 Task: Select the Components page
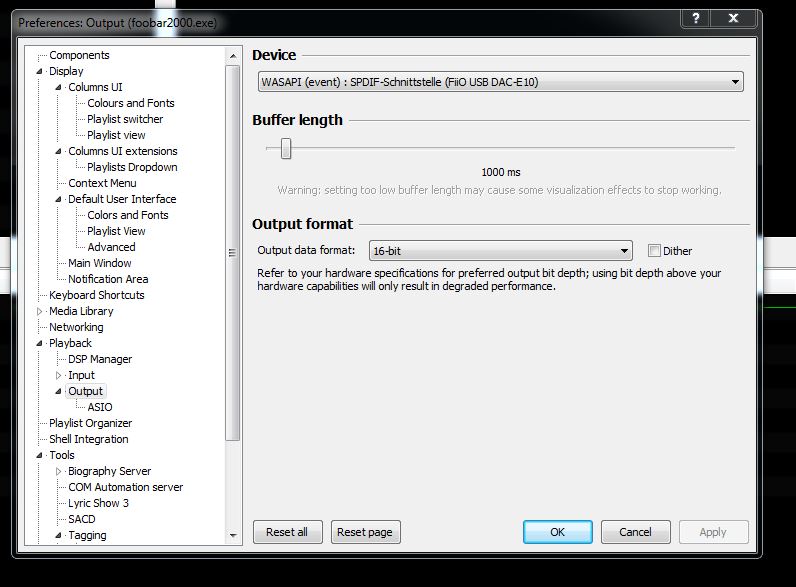(79, 55)
